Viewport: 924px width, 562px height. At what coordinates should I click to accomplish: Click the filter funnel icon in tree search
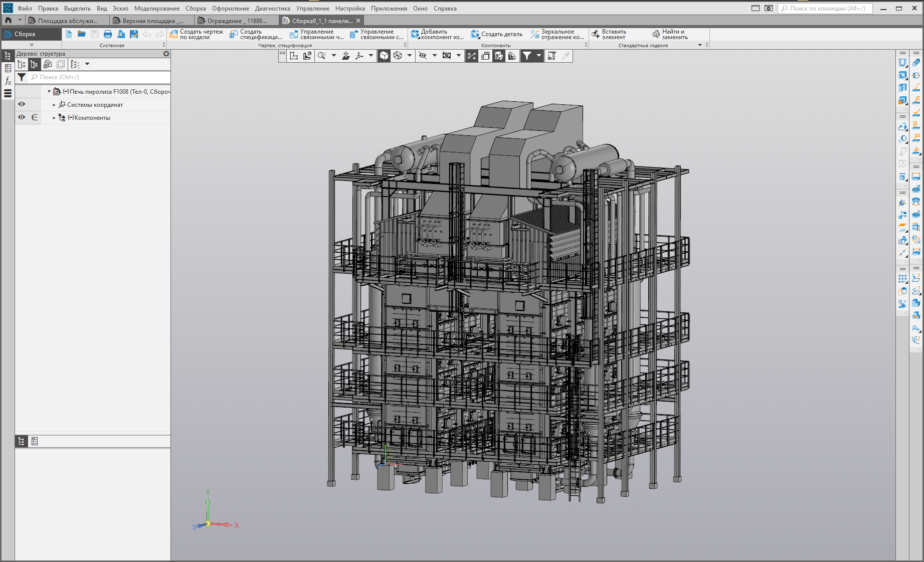(x=22, y=77)
